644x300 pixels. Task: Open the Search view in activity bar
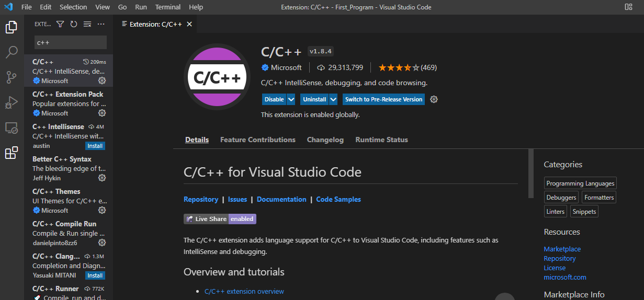click(12, 52)
